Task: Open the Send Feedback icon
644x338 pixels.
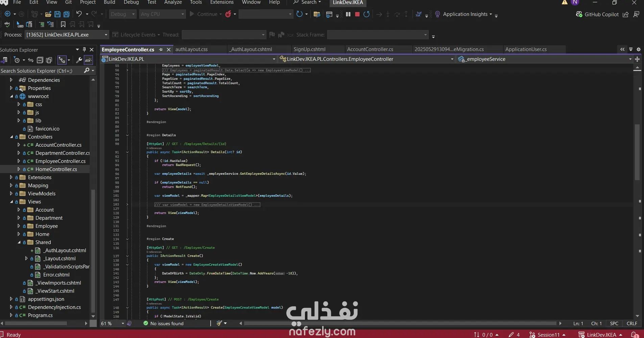Action: (636, 14)
